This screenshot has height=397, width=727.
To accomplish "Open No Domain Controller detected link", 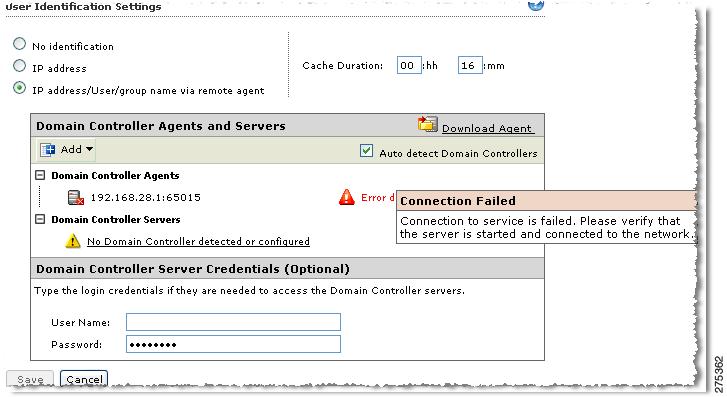I will [x=198, y=242].
